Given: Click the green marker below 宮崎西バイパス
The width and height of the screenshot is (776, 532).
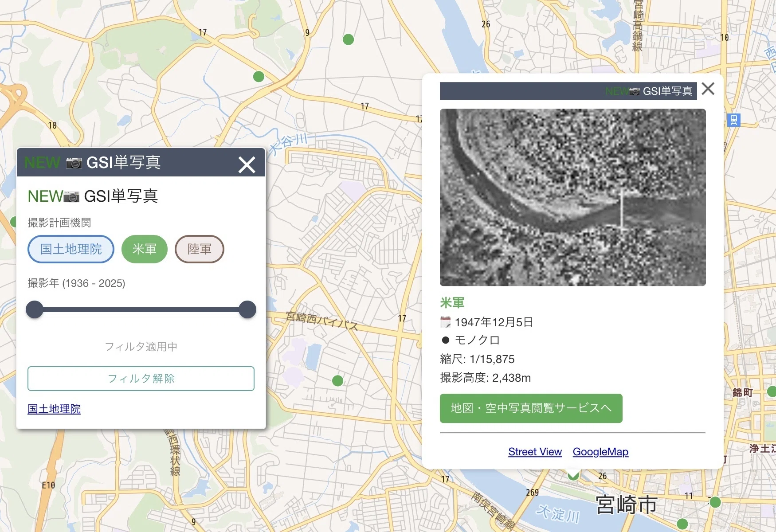Looking at the screenshot, I should [x=338, y=380].
